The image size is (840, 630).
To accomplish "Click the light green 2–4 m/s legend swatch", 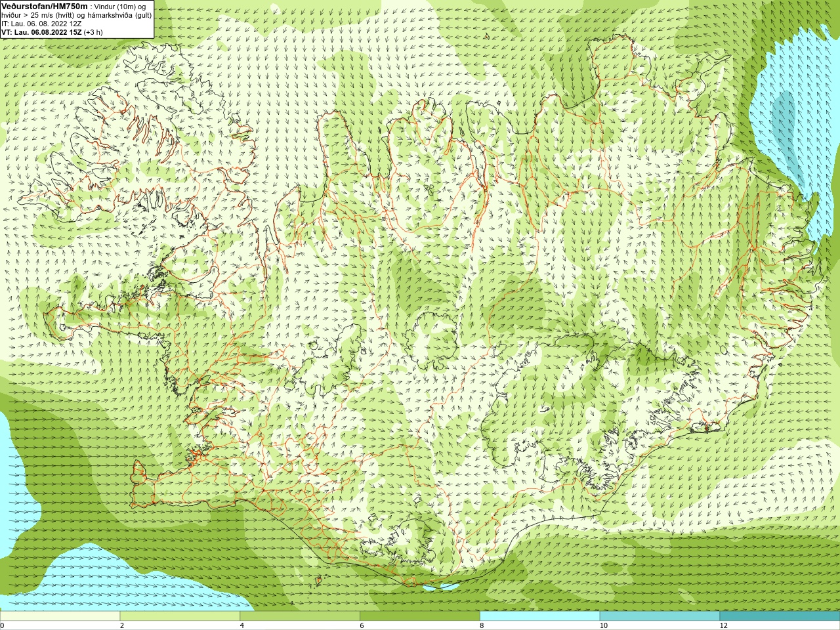I will 180,616.
